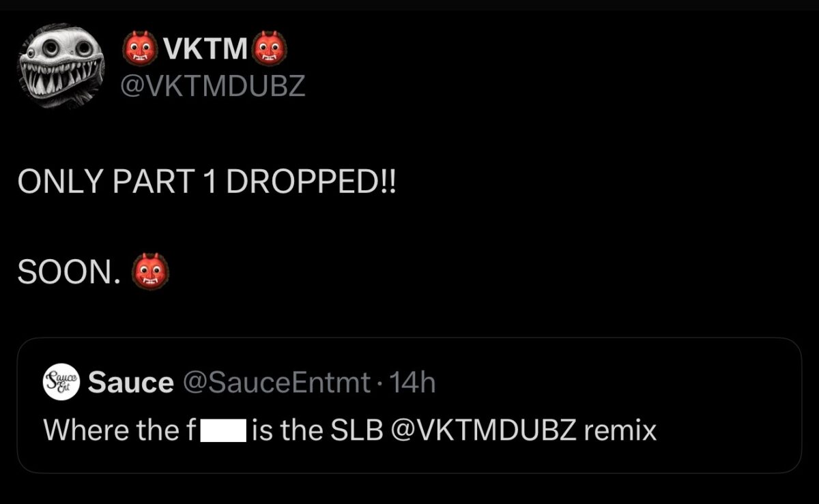Open VKTM's monster-face profile avatar
This screenshot has width=819, height=504.
(x=60, y=66)
